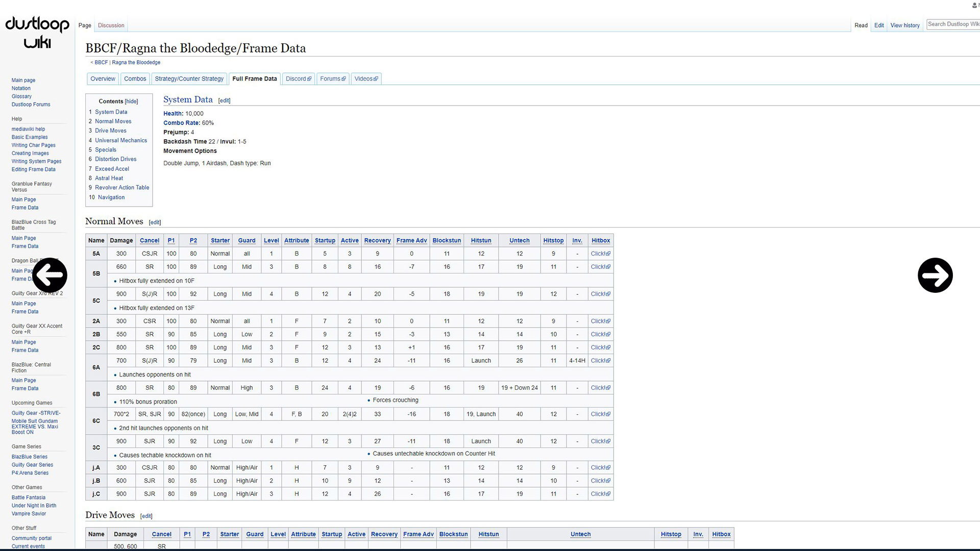The height and width of the screenshot is (551, 980).
Task: Jump to Astral Heat in Contents
Action: point(109,178)
